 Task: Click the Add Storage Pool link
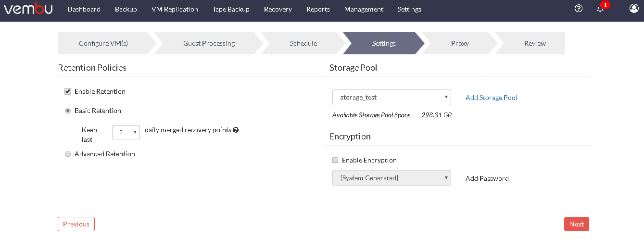pyautogui.click(x=491, y=98)
